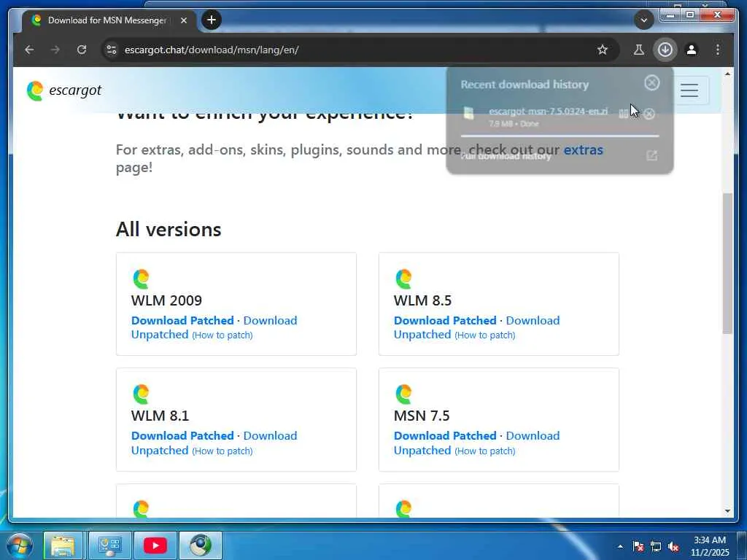Viewport: 747px width, 560px height.
Task: Open the Downloads toolbar button
Action: coord(665,50)
